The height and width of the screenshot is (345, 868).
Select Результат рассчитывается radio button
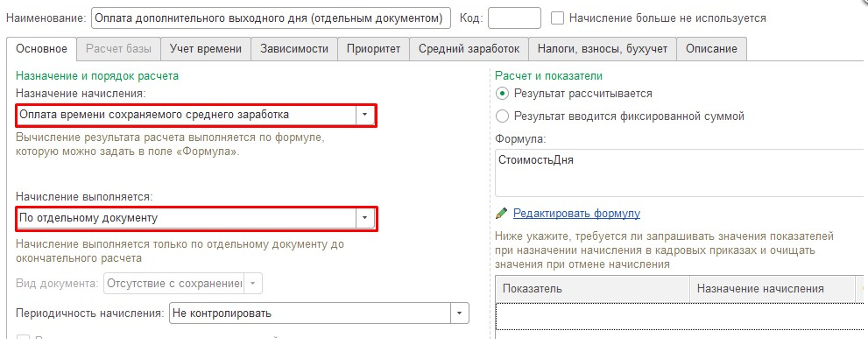click(502, 93)
